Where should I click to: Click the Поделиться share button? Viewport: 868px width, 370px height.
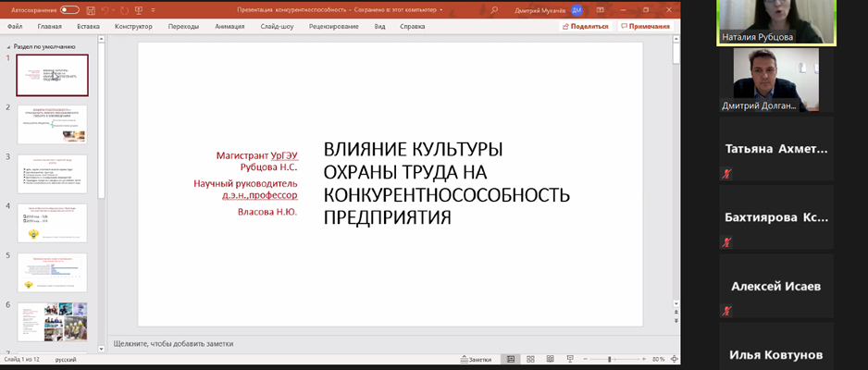[586, 26]
